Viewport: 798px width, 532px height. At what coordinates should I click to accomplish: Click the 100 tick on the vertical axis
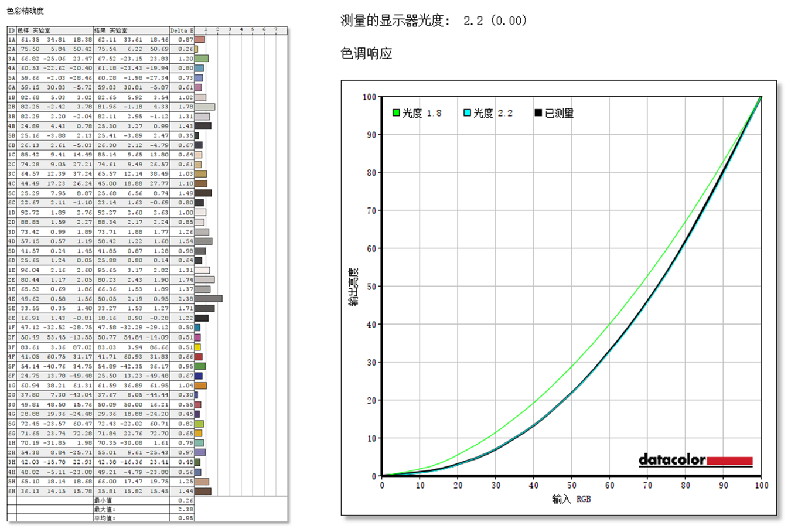click(369, 97)
